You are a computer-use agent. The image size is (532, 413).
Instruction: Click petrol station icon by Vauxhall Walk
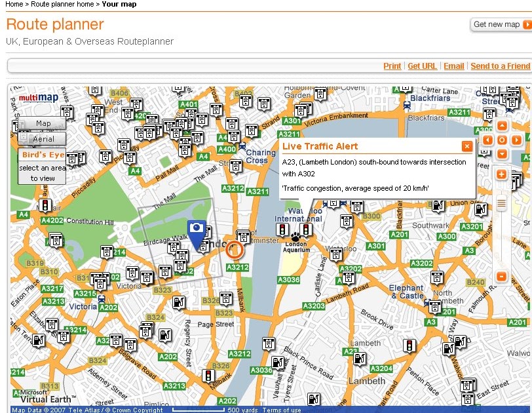tap(278, 363)
